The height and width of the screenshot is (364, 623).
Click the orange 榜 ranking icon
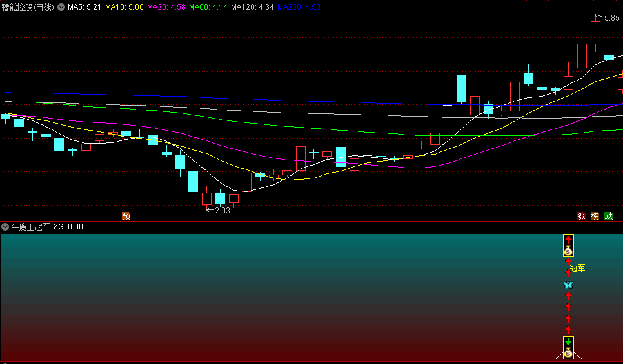[595, 216]
